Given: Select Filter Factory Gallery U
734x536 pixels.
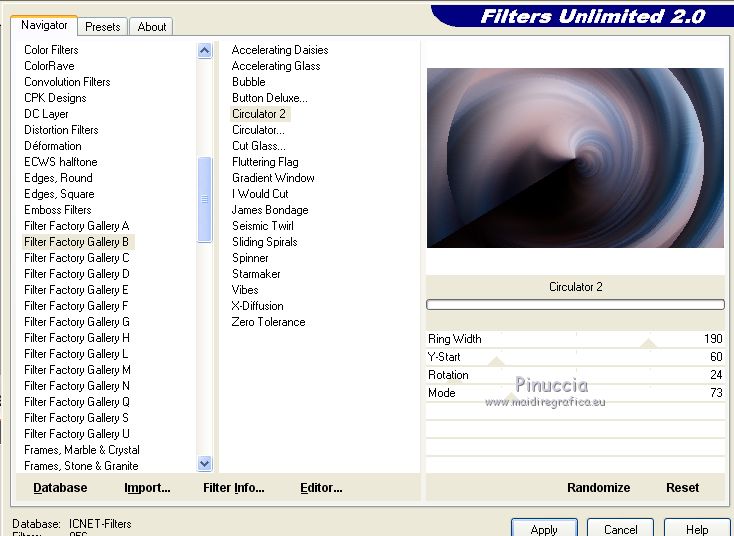Looking at the screenshot, I should tap(77, 433).
